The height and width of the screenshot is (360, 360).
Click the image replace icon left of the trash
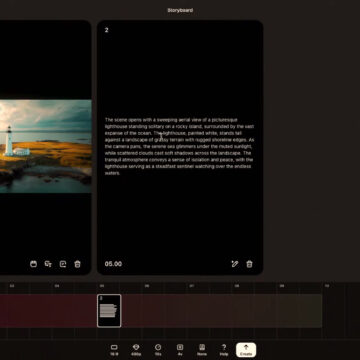63,264
